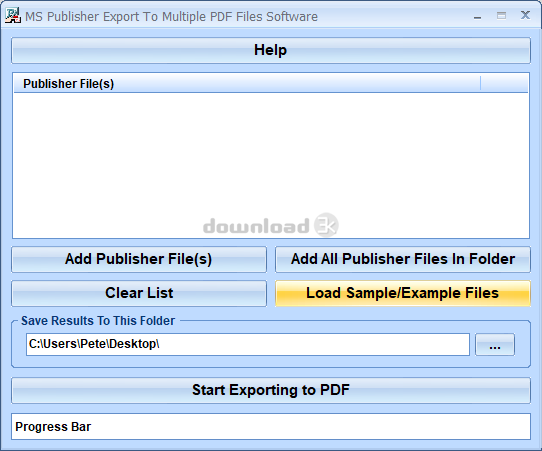Clear List of publisher files
542x451 pixels.
[139, 293]
